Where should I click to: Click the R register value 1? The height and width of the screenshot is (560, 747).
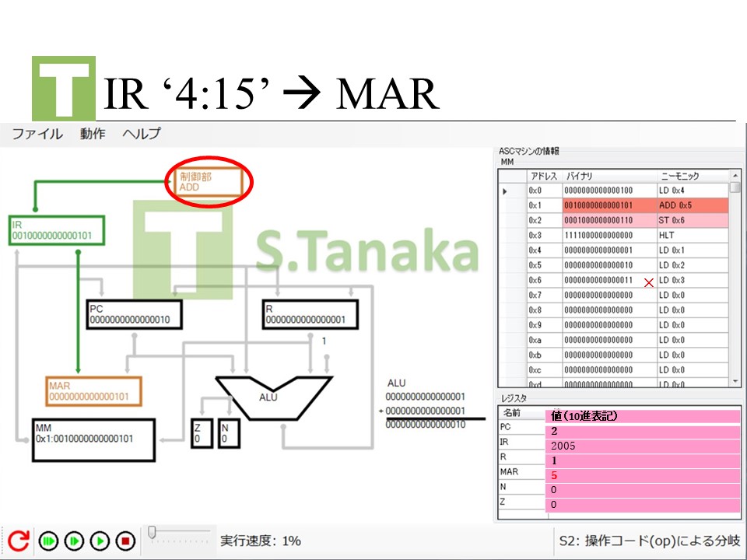(x=642, y=461)
